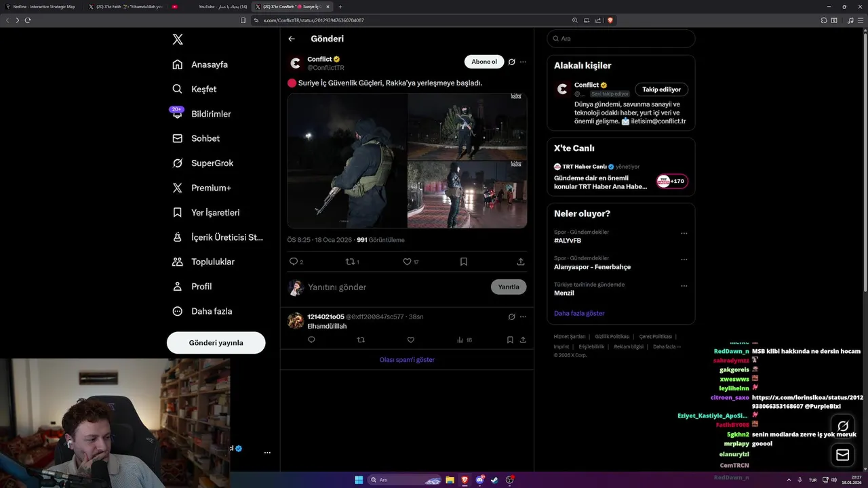
Task: Open Topluluklar communities
Action: click(203, 262)
